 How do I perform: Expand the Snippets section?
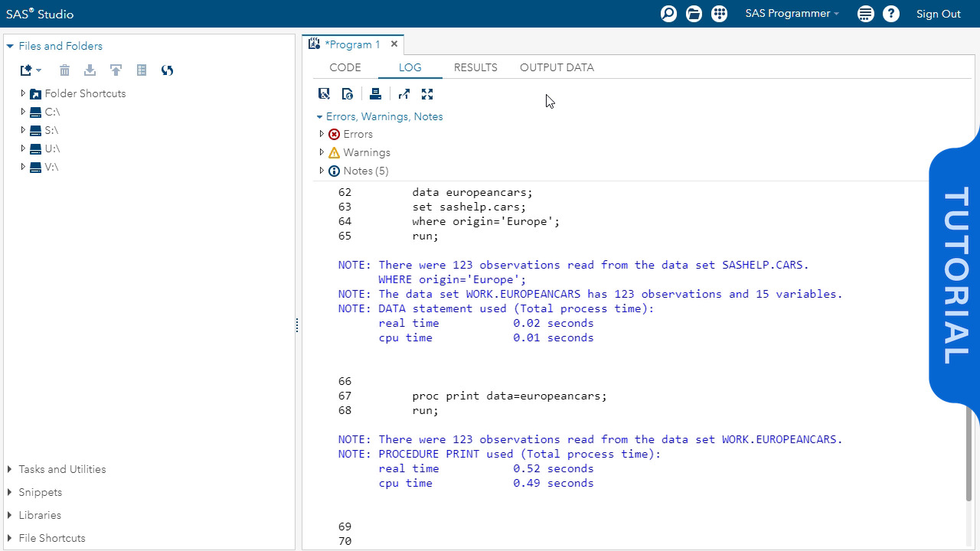[x=10, y=492]
